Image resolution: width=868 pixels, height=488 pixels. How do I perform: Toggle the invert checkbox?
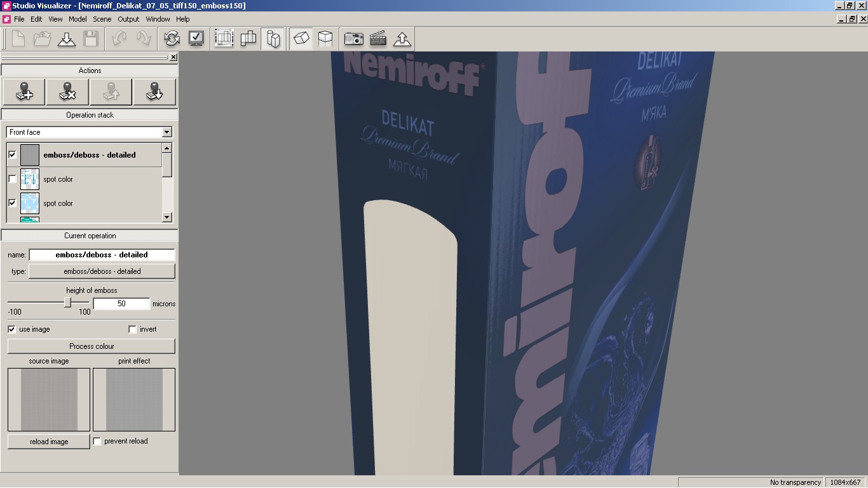click(x=132, y=329)
